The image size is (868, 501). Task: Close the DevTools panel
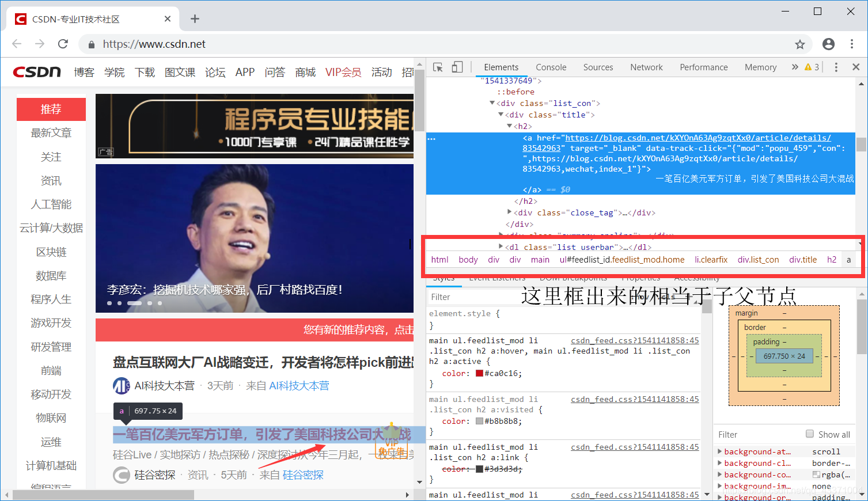856,67
